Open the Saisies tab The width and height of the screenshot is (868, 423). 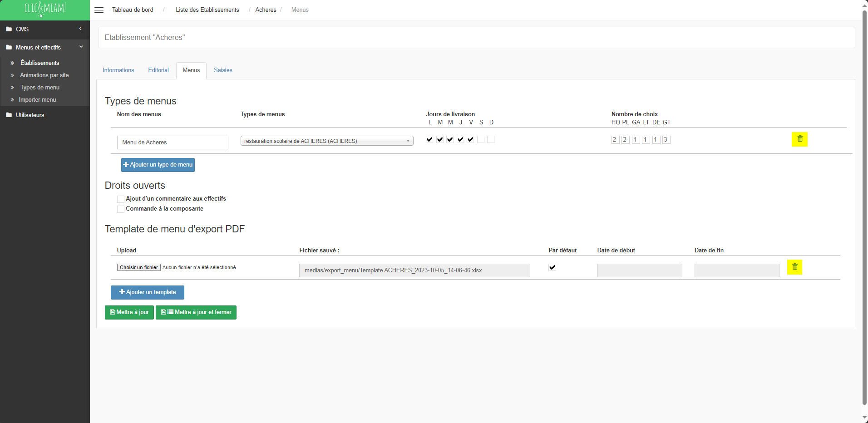click(223, 70)
